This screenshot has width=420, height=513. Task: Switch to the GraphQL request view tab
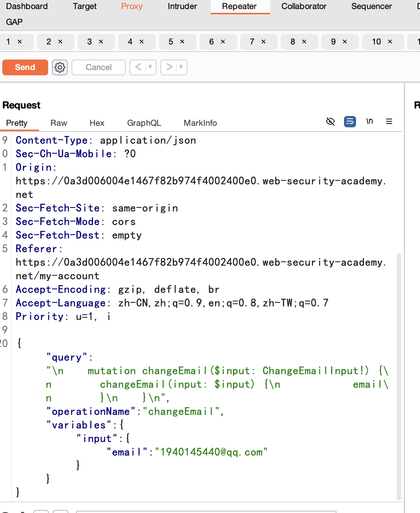144,123
